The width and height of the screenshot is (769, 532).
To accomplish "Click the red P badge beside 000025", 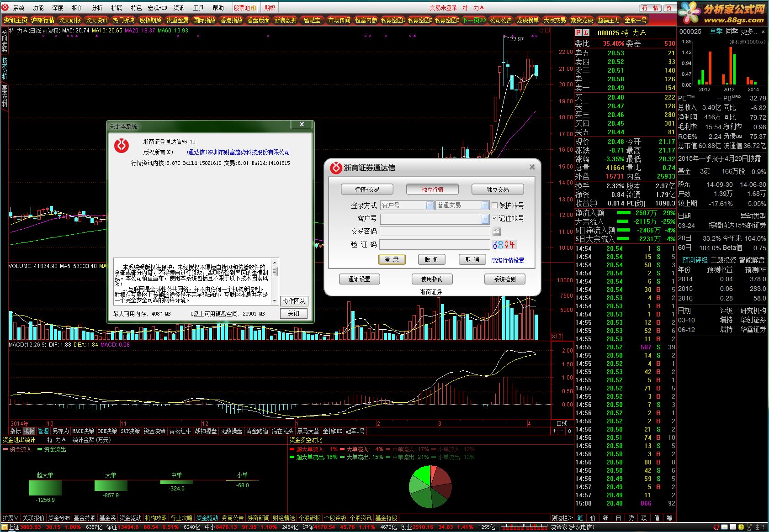I will click(578, 33).
